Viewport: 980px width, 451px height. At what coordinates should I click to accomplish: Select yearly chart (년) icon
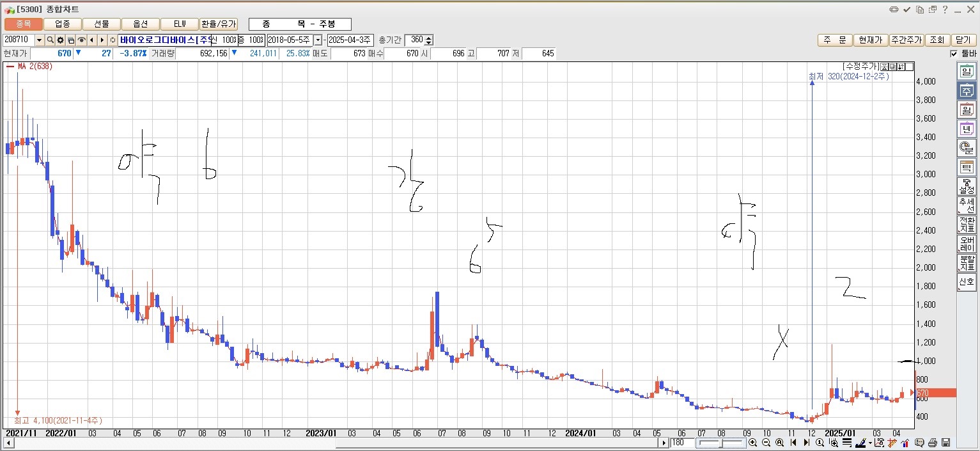coord(966,129)
